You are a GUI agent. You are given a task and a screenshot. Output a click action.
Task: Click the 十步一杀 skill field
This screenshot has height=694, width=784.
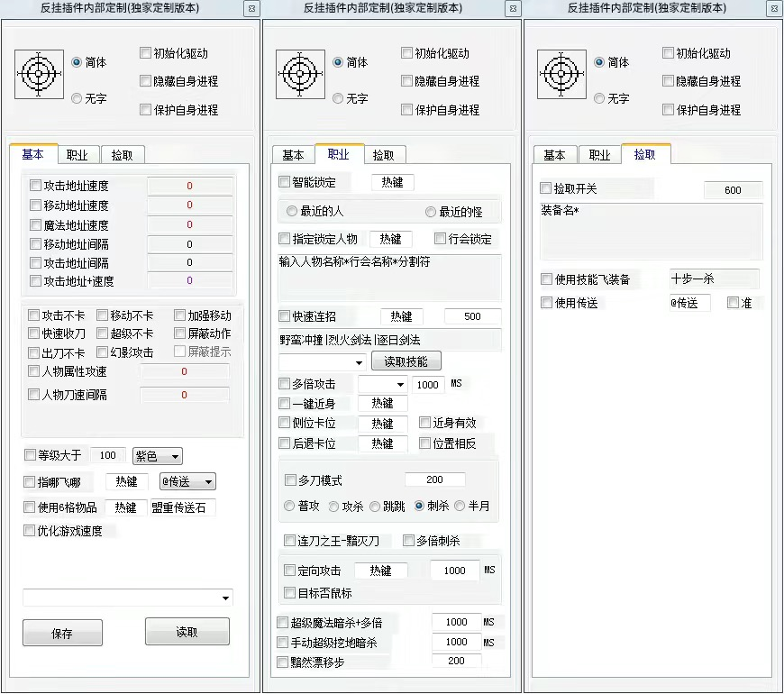(x=714, y=279)
